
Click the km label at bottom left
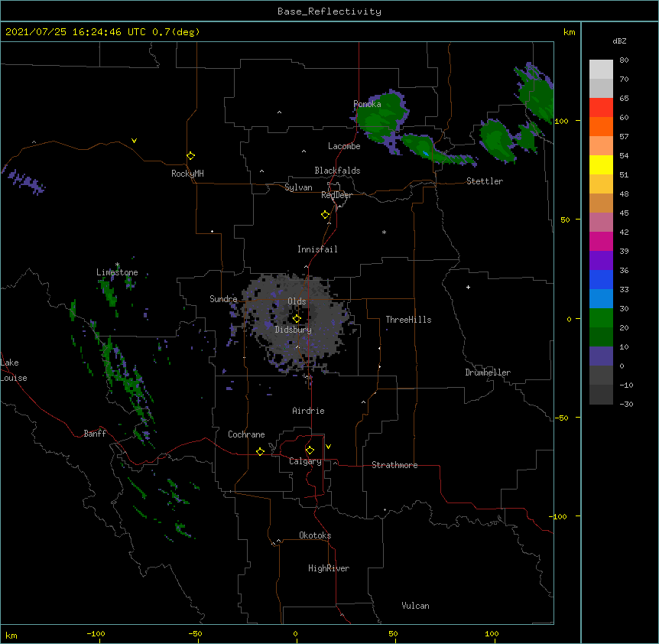11,636
